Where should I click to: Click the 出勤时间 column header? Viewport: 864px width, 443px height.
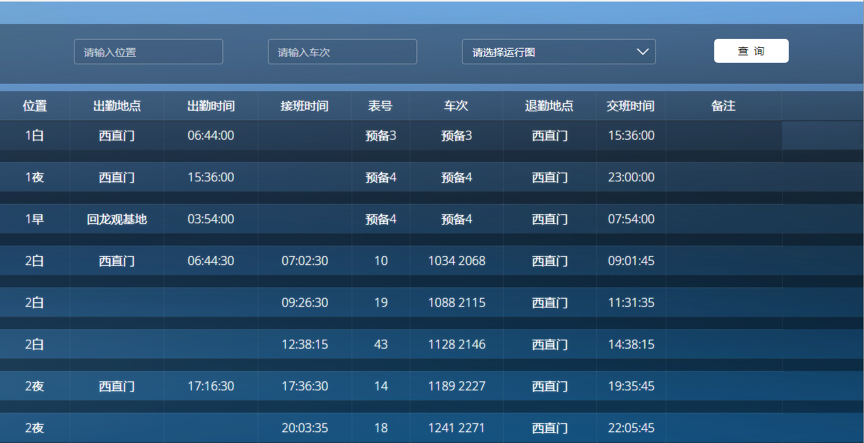(211, 106)
